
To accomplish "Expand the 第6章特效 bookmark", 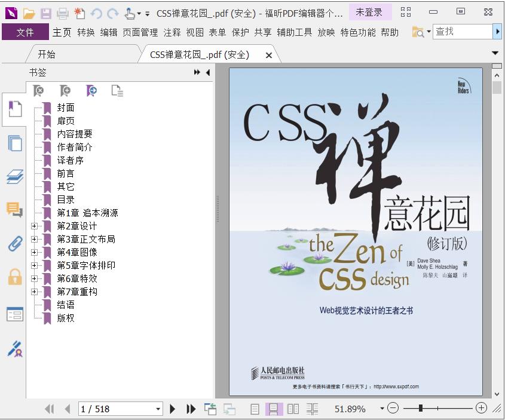I will [34, 279].
